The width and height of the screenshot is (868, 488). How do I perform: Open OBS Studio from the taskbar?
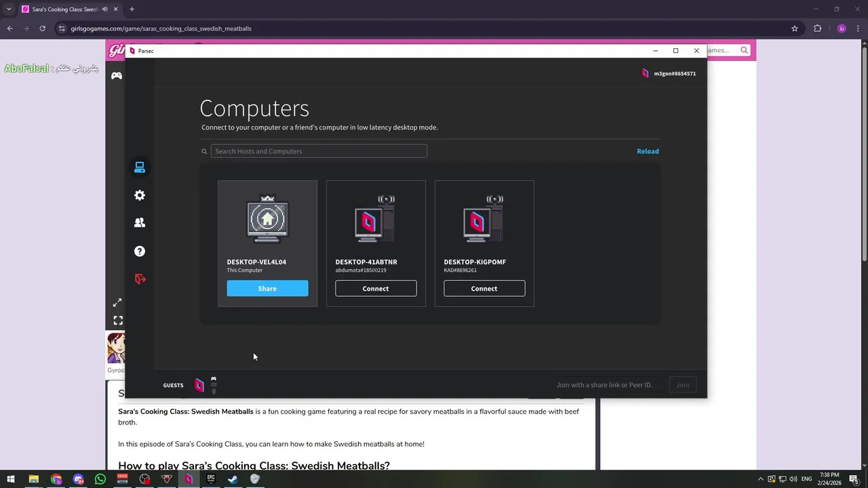click(144, 479)
